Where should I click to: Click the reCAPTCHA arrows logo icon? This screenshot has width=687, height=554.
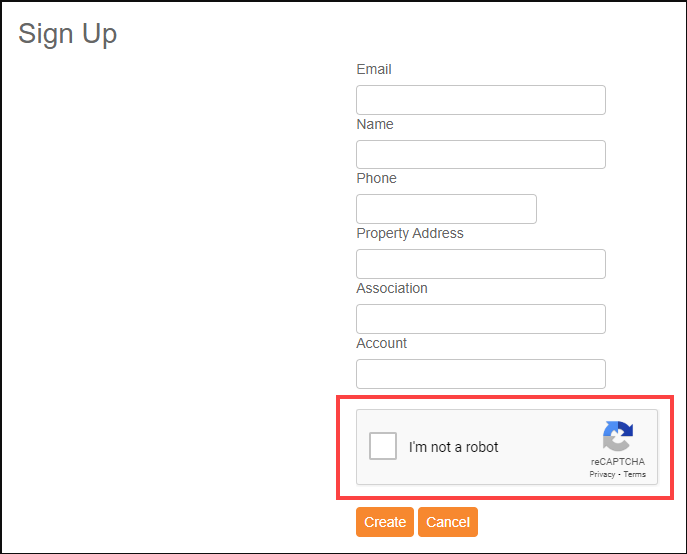pyautogui.click(x=618, y=436)
